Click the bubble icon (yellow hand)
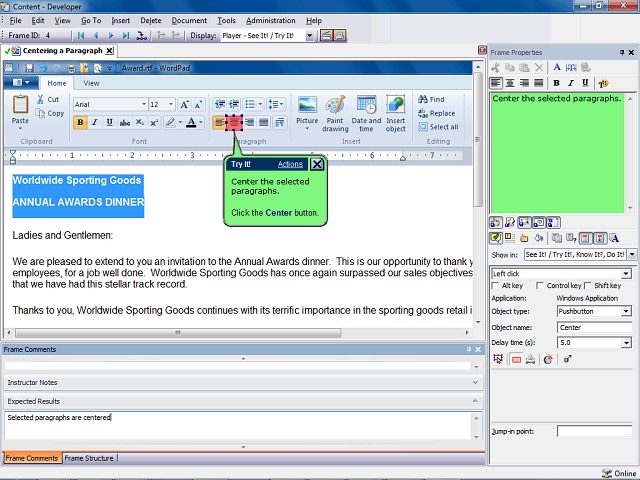 tap(524, 238)
